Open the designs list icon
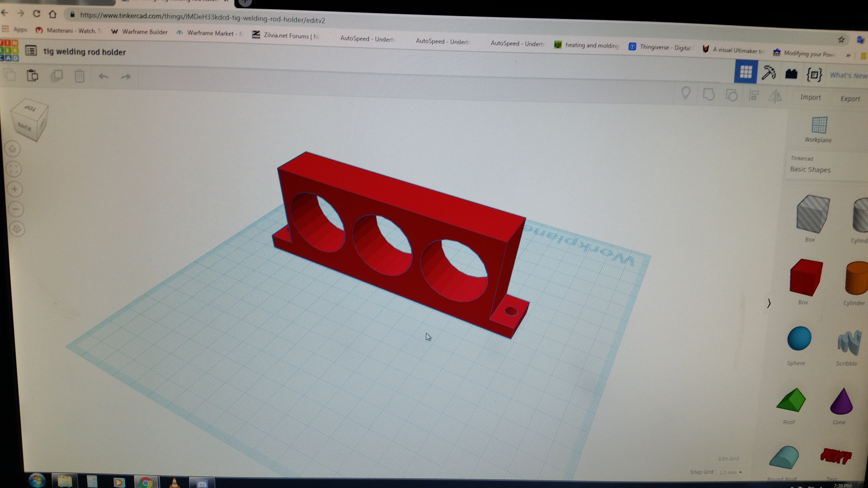Image resolution: width=868 pixels, height=488 pixels. tap(31, 51)
